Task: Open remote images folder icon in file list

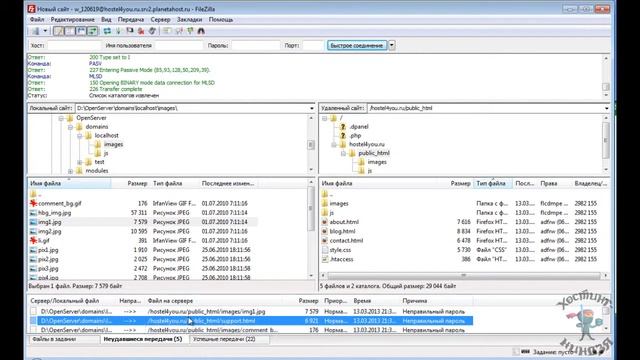Action: coord(324,203)
